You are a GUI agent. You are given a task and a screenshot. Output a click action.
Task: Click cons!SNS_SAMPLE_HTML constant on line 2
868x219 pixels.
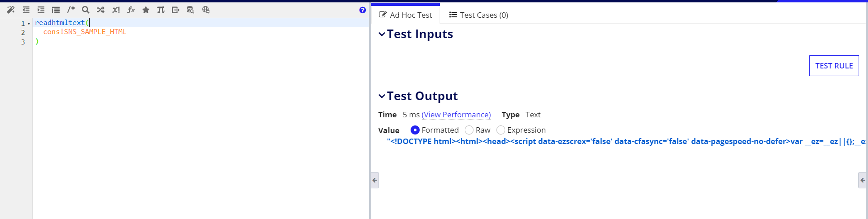[x=85, y=32]
